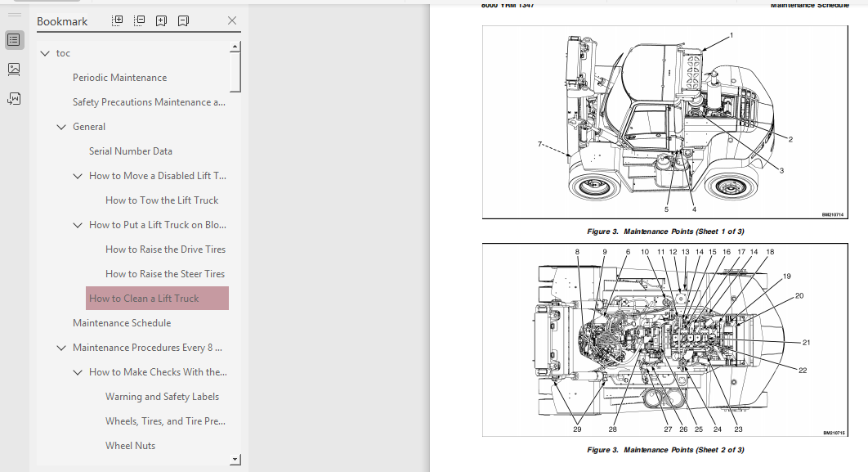This screenshot has height=472, width=868.
Task: Click the bookmark options icon beside add bookmark
Action: click(x=183, y=20)
